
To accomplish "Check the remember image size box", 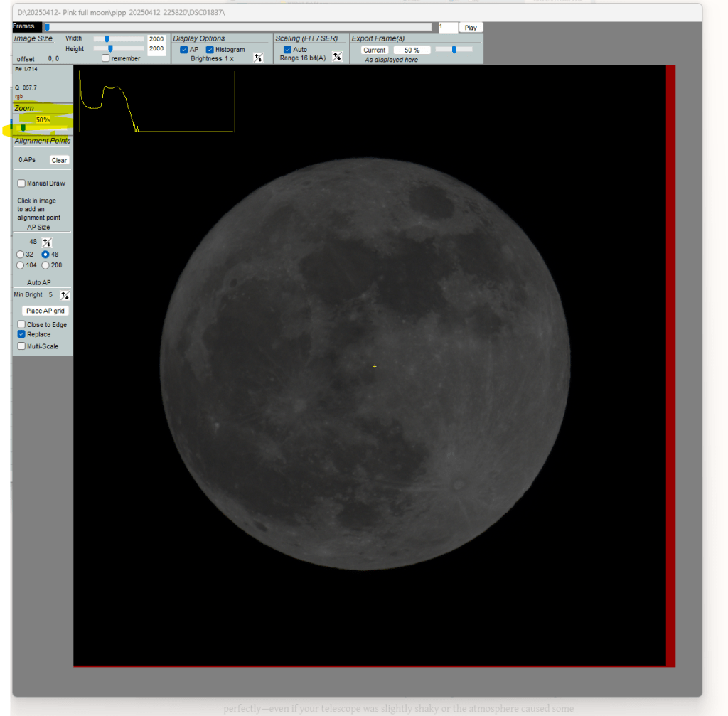I will (x=106, y=58).
